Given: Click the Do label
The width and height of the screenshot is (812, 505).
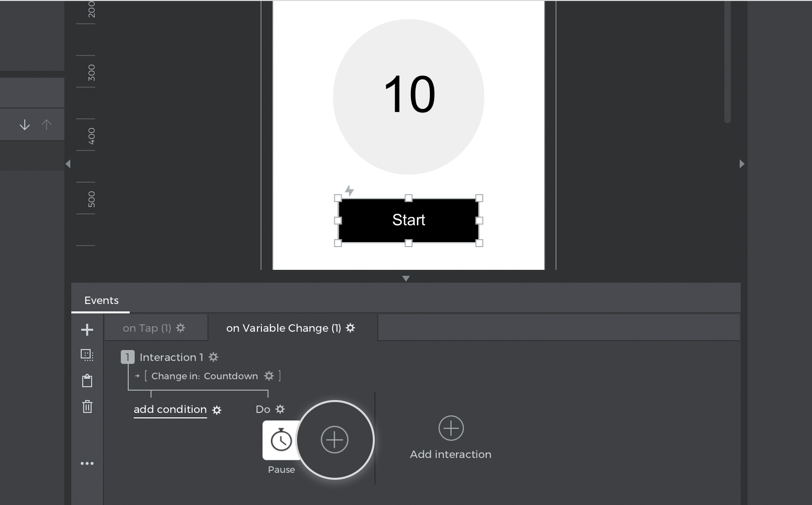Looking at the screenshot, I should point(263,409).
